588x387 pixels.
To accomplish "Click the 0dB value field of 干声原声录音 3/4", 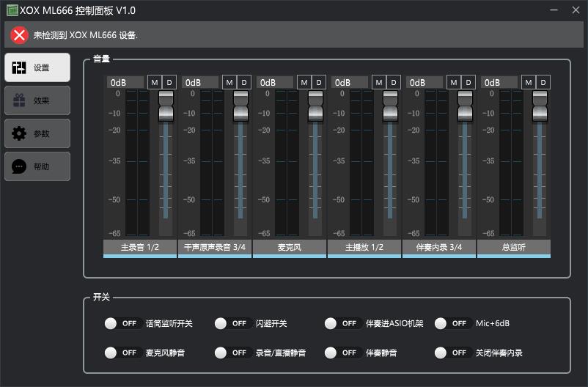I will point(200,83).
